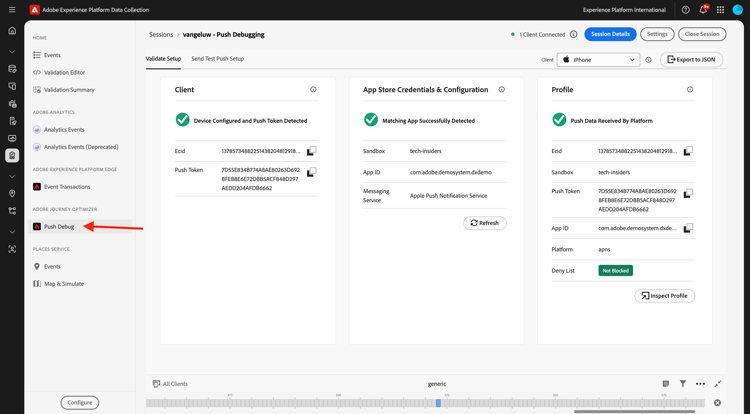This screenshot has height=414, width=750.
Task: Copy the Push Token in Profile card
Action: [688, 193]
